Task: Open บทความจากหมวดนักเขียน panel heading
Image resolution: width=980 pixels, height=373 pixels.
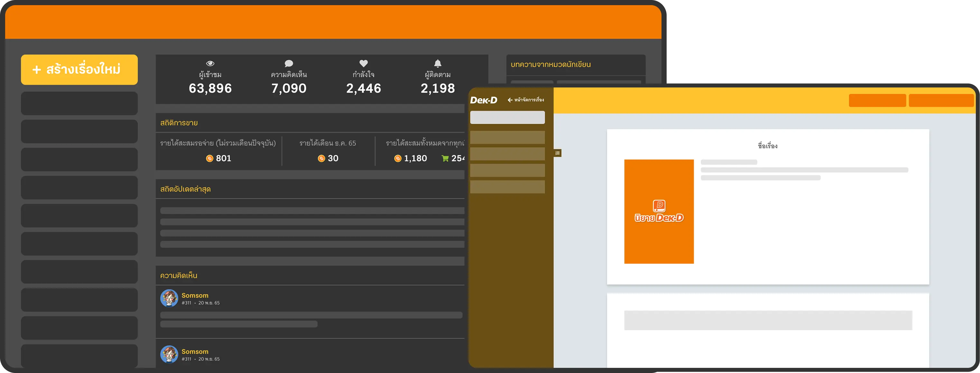Action: 550,65
